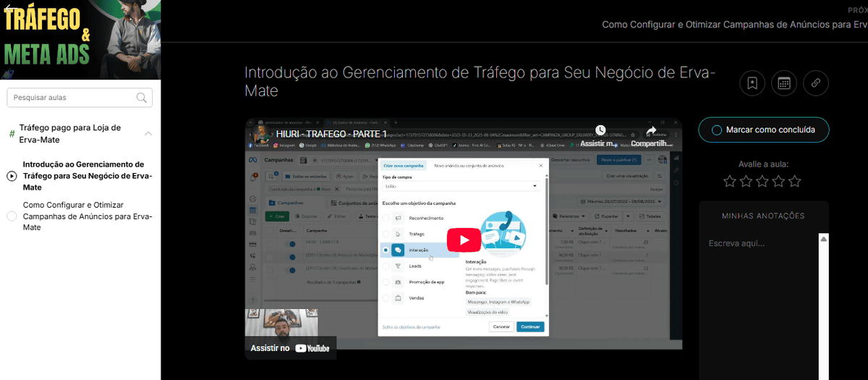Click the play circle beside the Introdução lesson
The image size is (868, 380).
pyautogui.click(x=12, y=176)
